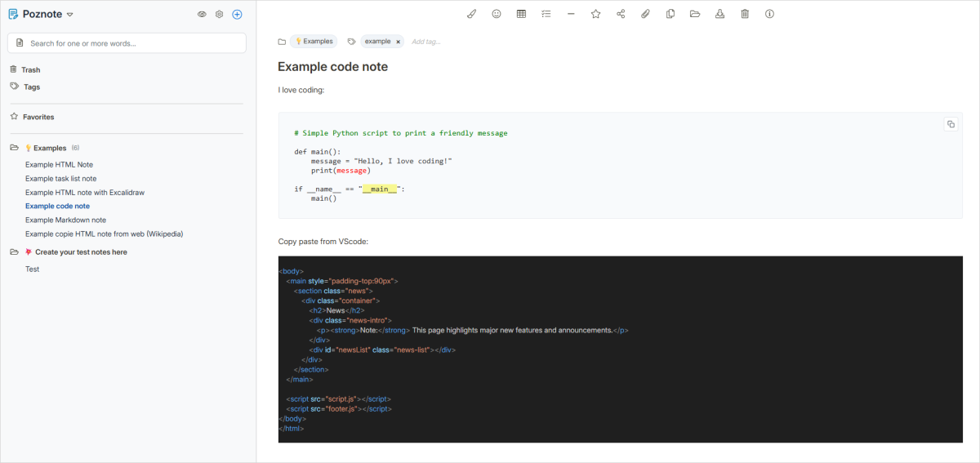The width and height of the screenshot is (980, 463).
Task: Click the download note icon
Action: pos(719,14)
